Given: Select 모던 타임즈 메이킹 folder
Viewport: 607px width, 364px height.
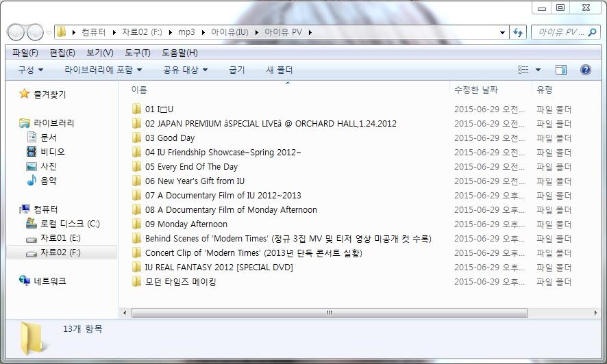Looking at the screenshot, I should click(174, 281).
